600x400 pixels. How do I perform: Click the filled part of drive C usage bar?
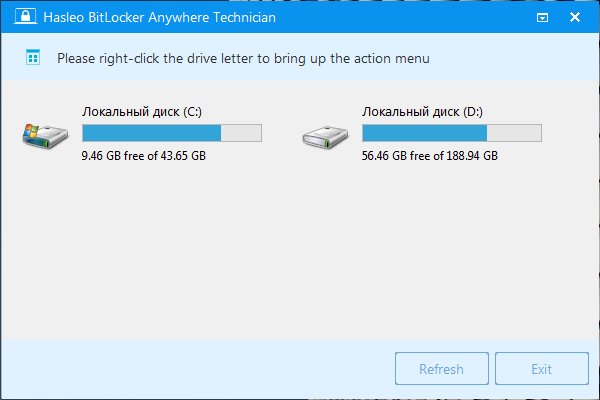point(150,133)
